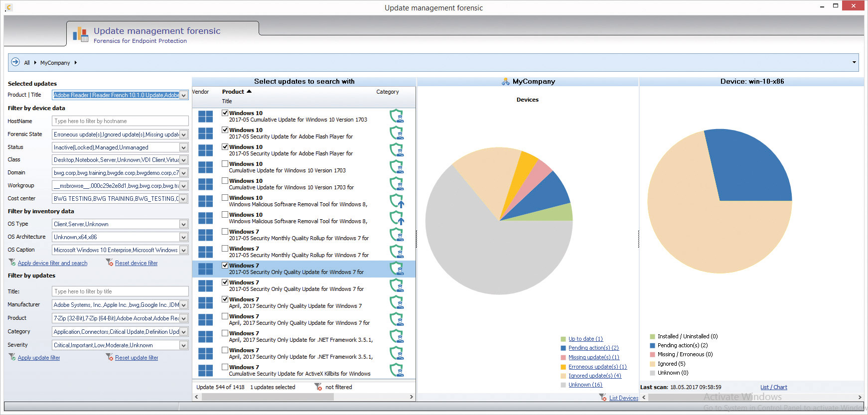868x415 pixels.
Task: Open the List Devices link
Action: point(623,398)
